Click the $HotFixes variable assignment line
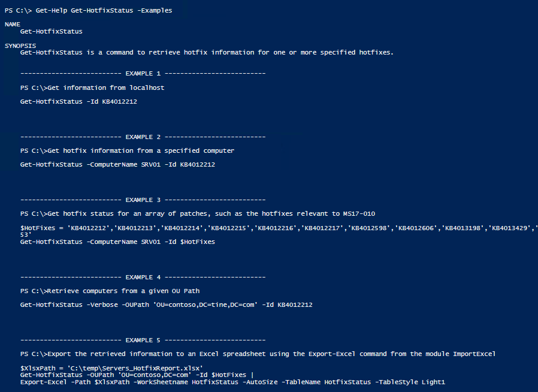 pyautogui.click(x=279, y=228)
